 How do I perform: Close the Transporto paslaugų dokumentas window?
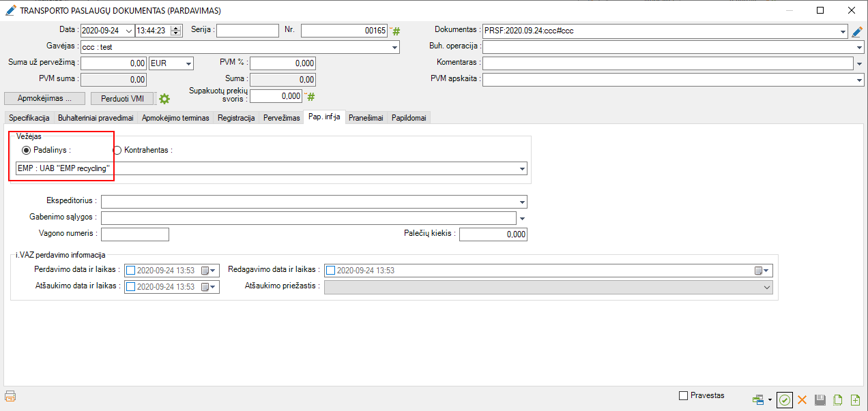pyautogui.click(x=851, y=10)
